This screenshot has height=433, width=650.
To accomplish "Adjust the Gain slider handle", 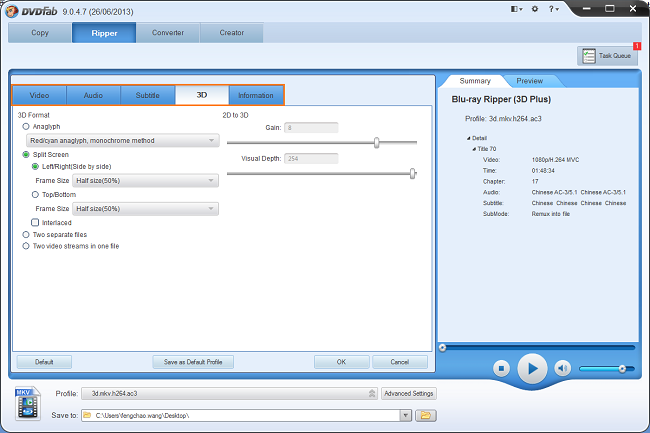I will pos(376,143).
